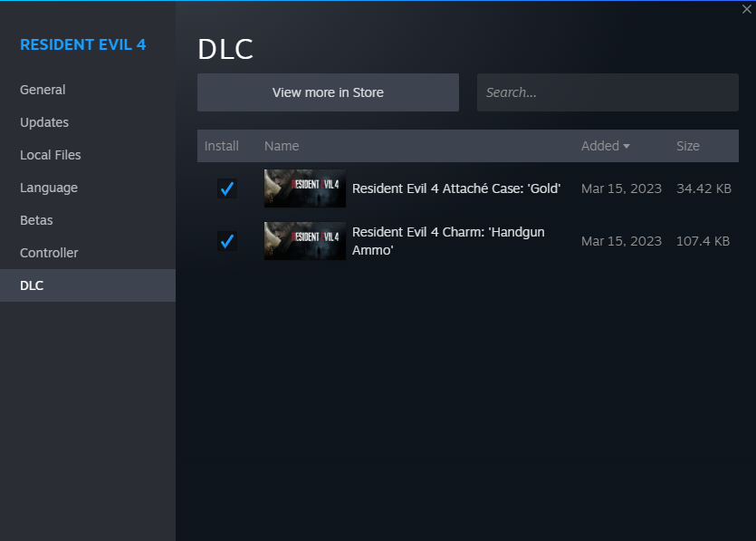This screenshot has height=541, width=756.
Task: Close the properties window
Action: pyautogui.click(x=746, y=9)
